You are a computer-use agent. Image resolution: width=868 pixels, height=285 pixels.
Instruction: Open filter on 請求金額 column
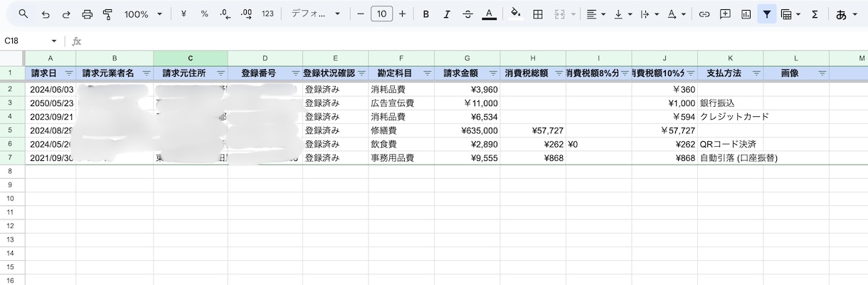(493, 73)
